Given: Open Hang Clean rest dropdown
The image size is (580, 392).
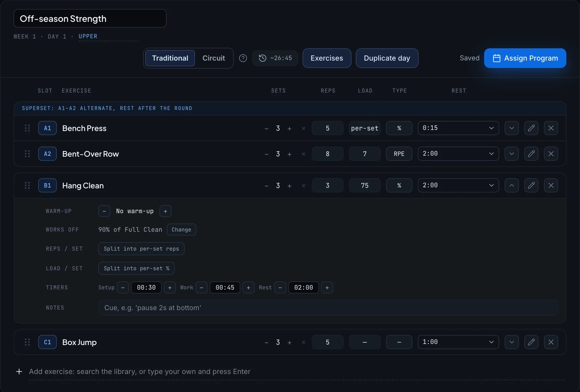Looking at the screenshot, I should pos(458,185).
